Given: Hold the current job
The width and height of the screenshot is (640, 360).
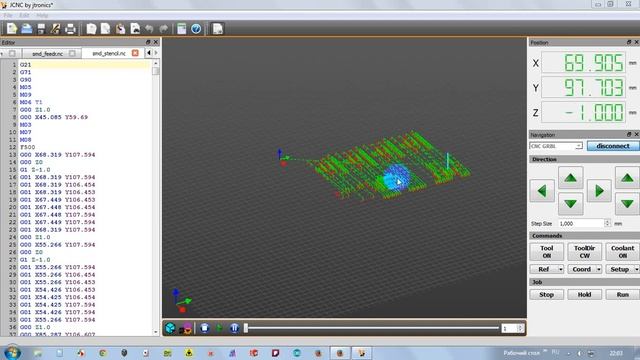Looking at the screenshot, I should coord(584,295).
